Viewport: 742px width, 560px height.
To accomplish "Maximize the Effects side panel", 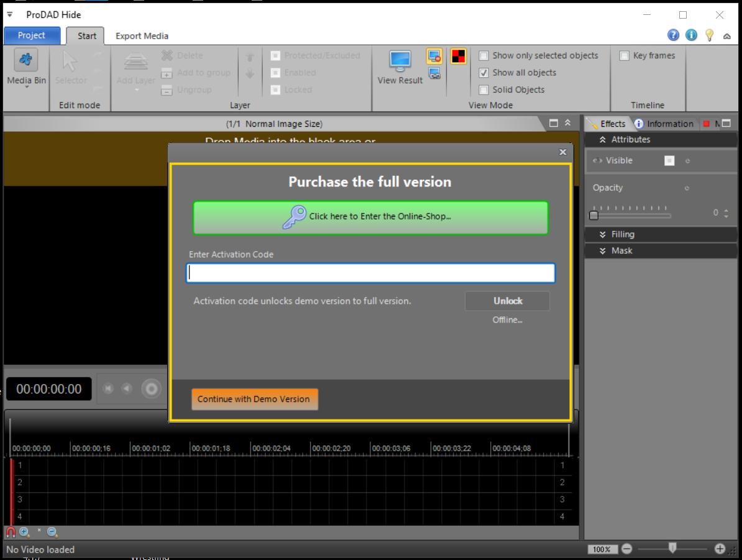I will (x=726, y=124).
